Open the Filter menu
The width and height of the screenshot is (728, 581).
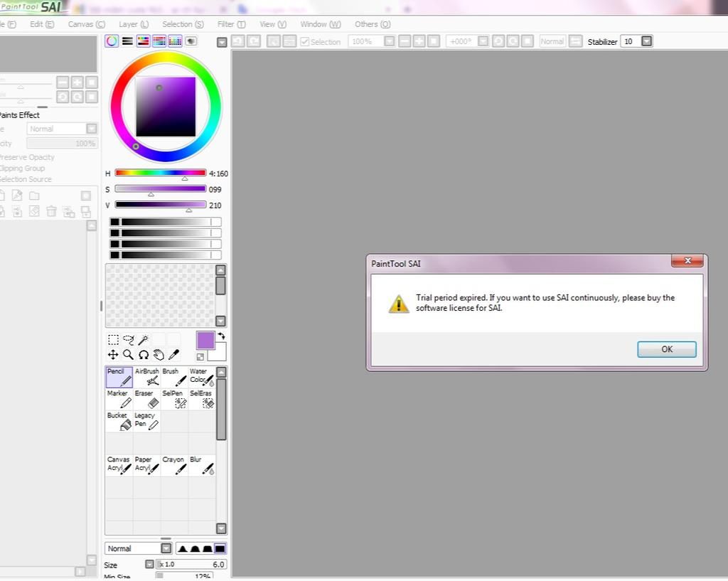click(231, 24)
